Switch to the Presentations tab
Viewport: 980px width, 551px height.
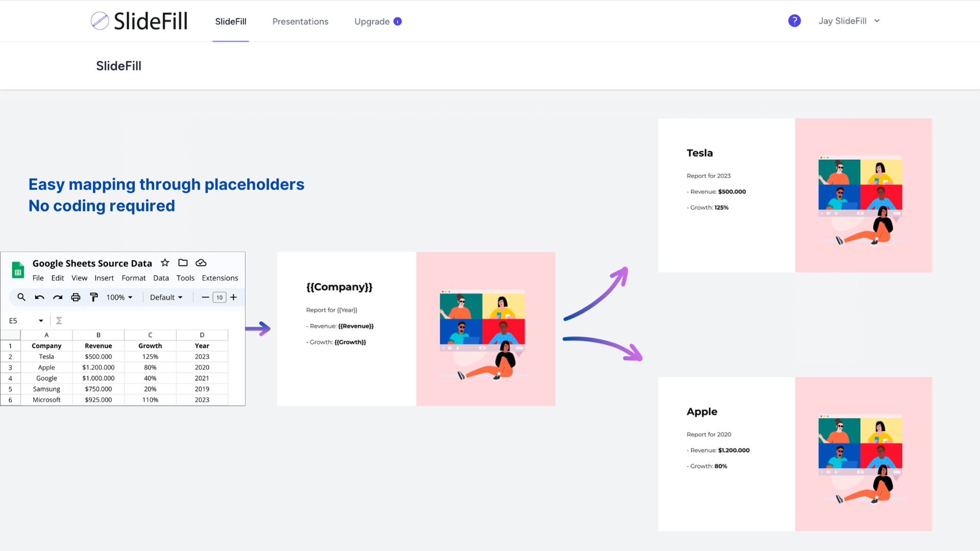pos(300,21)
